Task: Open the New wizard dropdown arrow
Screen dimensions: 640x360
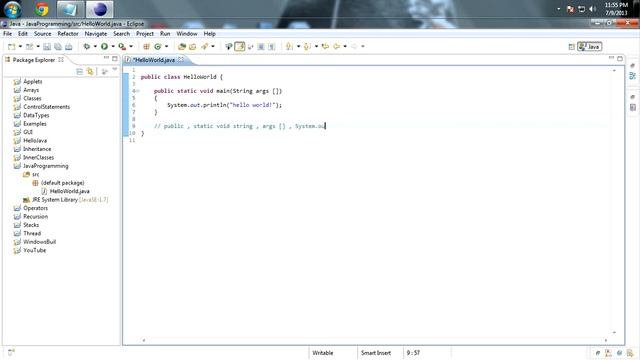Action: (20, 47)
